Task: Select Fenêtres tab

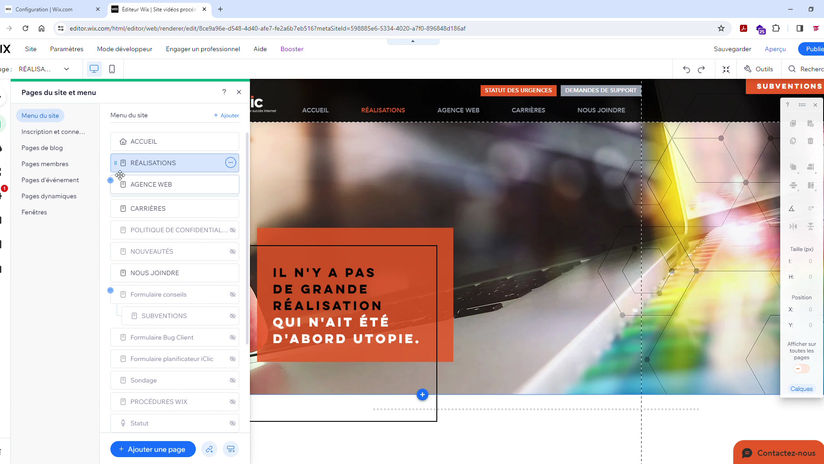Action: click(x=34, y=212)
